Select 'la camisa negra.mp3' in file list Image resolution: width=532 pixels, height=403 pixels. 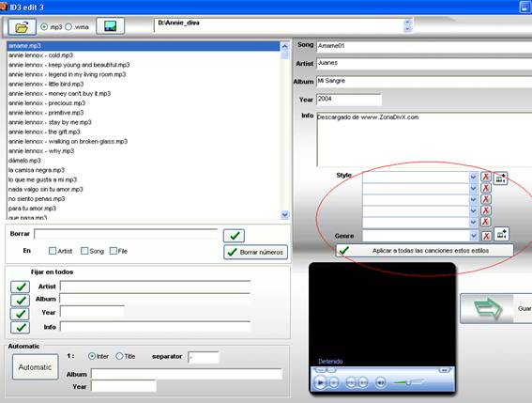[37, 170]
